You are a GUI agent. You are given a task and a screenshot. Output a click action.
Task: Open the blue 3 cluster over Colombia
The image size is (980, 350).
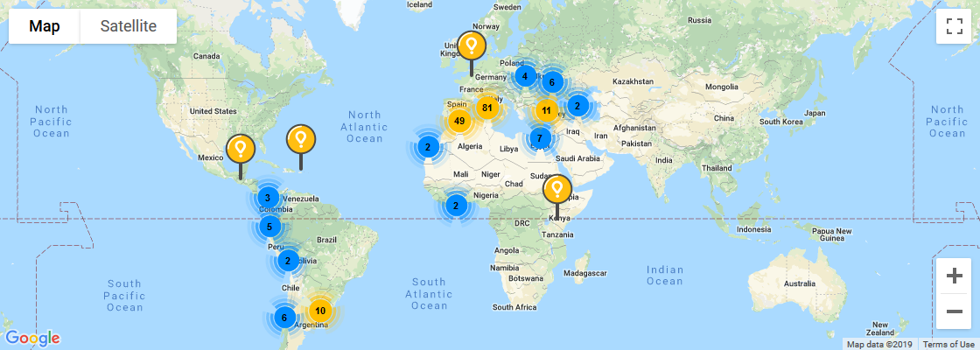[x=268, y=198]
